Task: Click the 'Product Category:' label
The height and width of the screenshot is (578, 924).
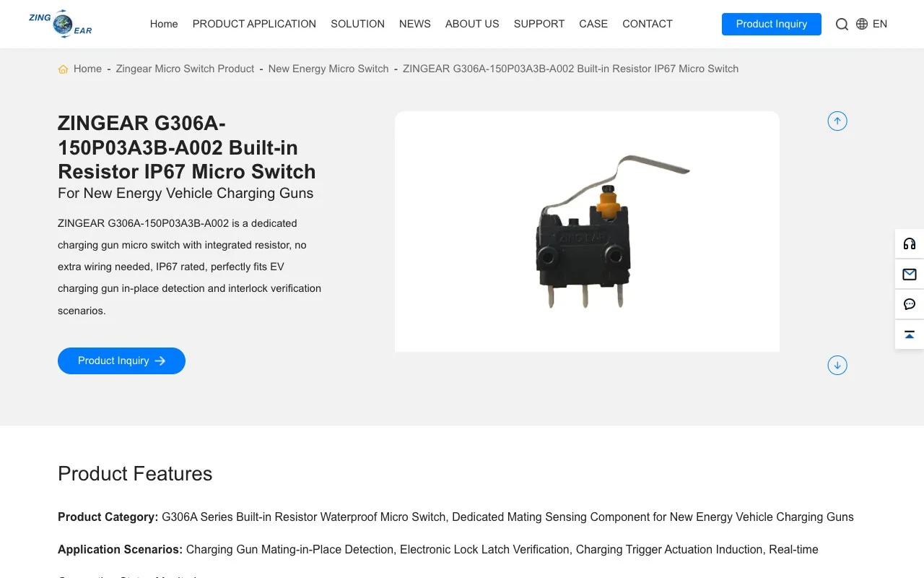Action: click(108, 517)
